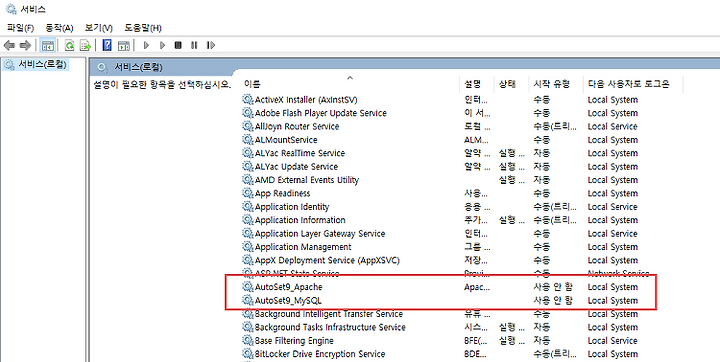
Task: Toggle the show/hide console tree icon
Action: click(x=48, y=45)
